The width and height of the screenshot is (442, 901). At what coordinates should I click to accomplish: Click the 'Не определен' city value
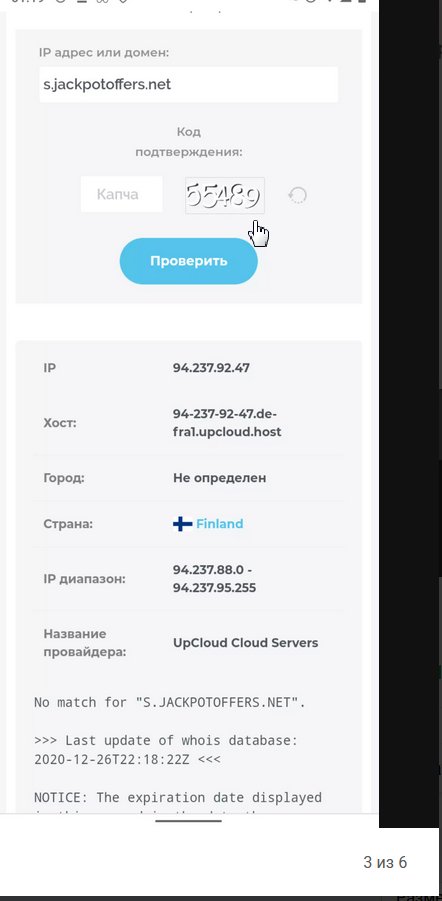point(220,478)
